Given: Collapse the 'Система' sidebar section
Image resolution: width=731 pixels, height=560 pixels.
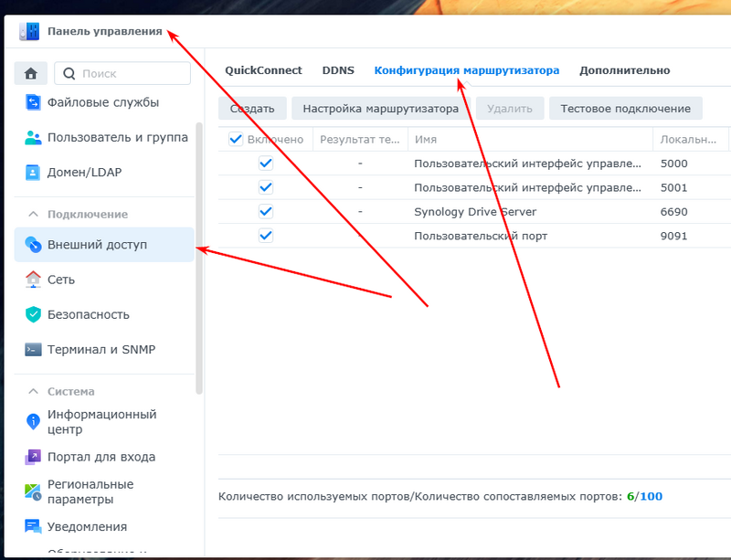Looking at the screenshot, I should pos(33,391).
